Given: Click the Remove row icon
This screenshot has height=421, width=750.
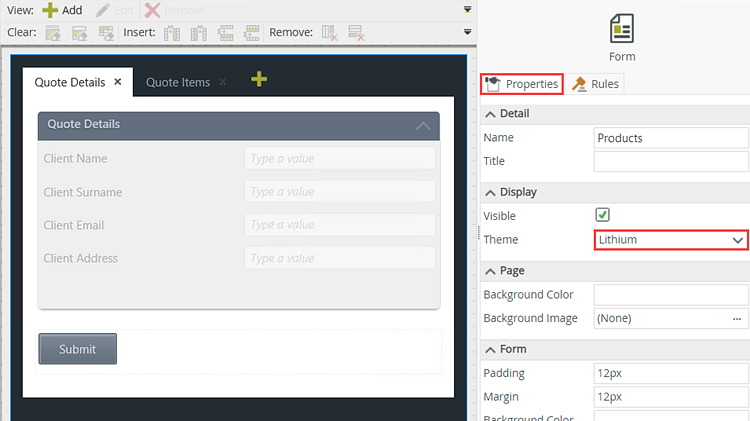Looking at the screenshot, I should tap(355, 33).
